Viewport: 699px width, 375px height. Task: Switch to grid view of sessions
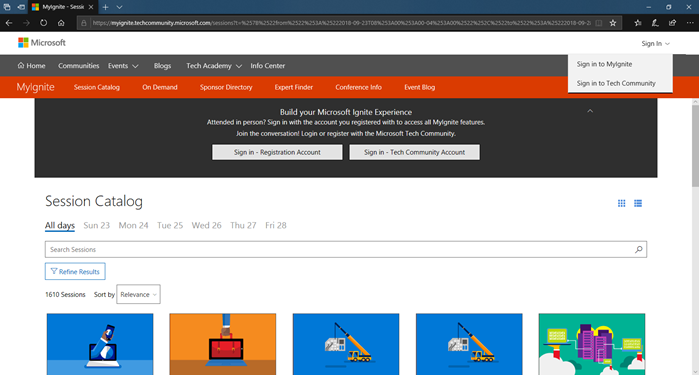click(621, 203)
